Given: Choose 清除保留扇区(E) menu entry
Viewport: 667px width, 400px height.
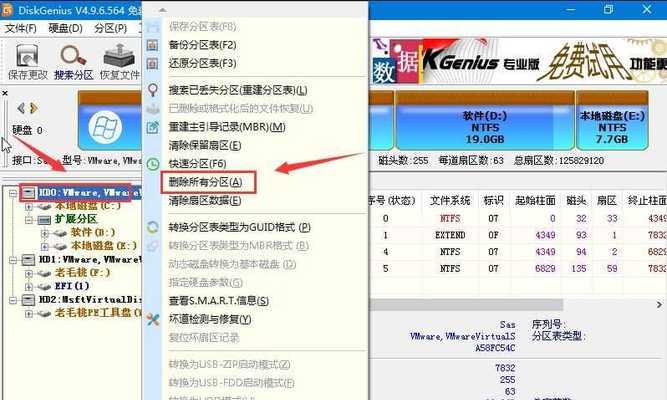Looking at the screenshot, I should point(205,146).
